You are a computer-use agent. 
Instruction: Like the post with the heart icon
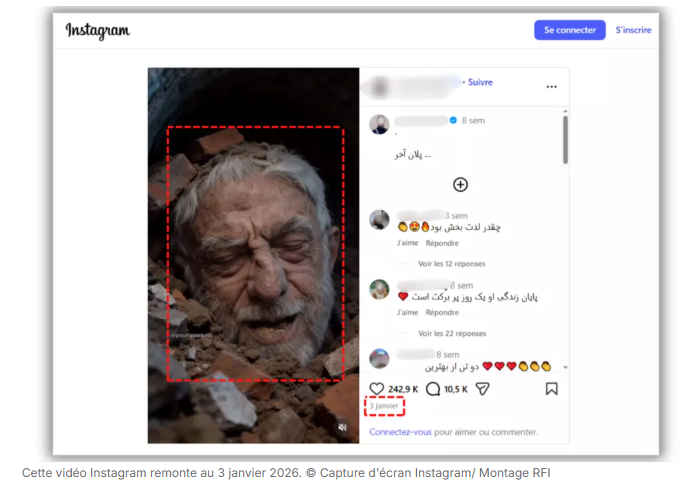click(377, 389)
